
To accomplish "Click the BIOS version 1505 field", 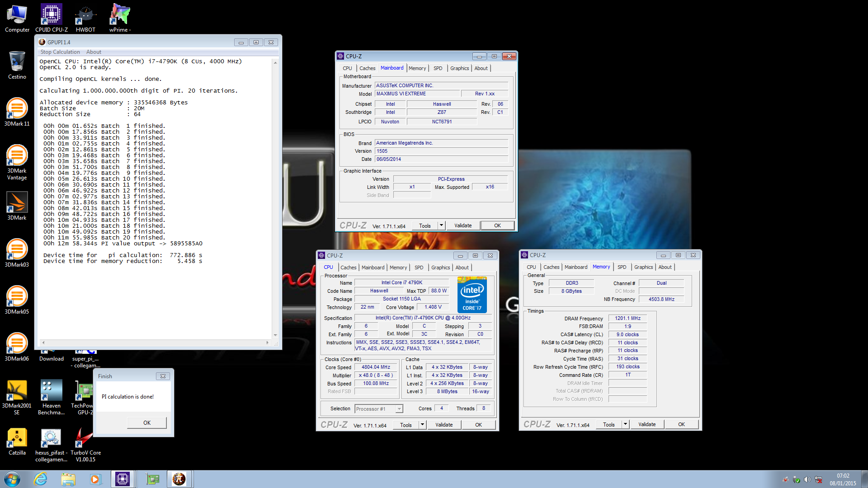I will pyautogui.click(x=441, y=151).
